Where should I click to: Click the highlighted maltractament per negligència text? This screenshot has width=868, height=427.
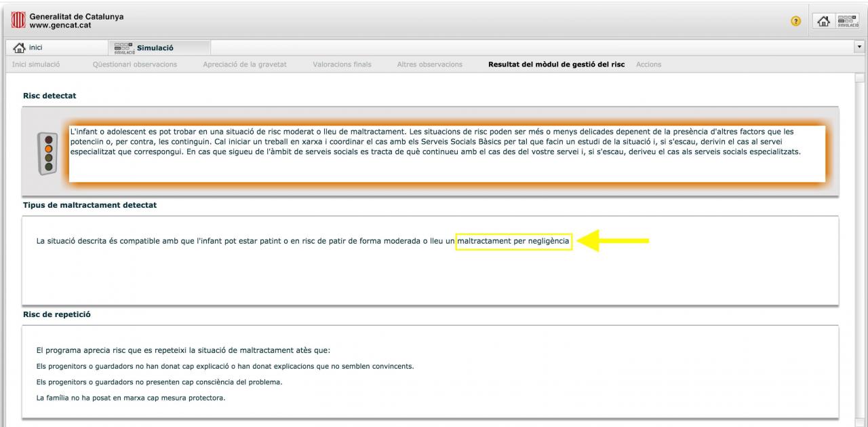[x=514, y=241]
